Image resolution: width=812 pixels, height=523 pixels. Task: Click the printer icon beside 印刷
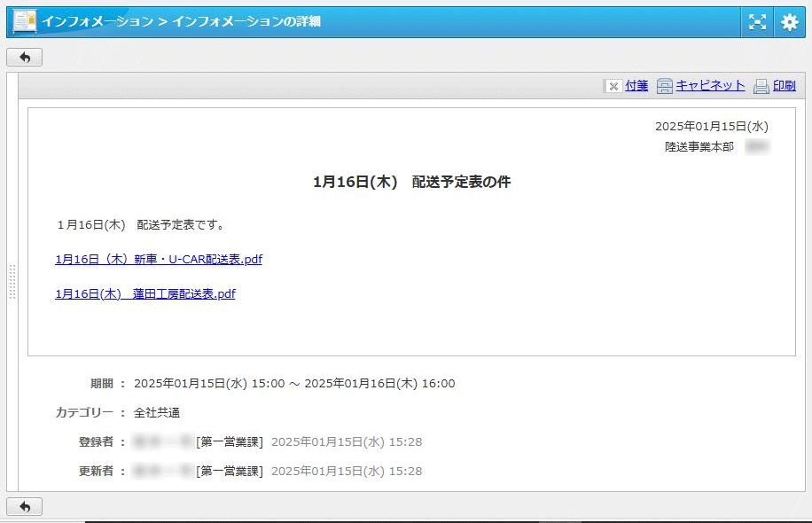click(x=761, y=86)
